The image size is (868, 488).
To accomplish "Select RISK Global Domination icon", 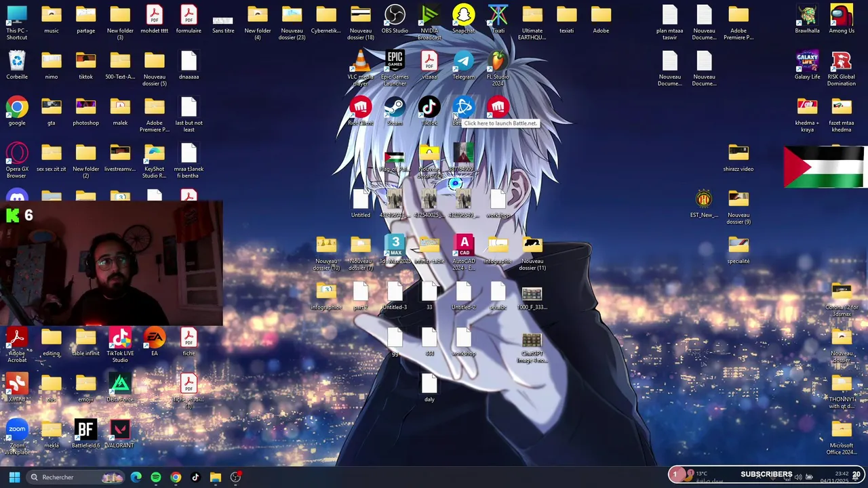I will click(x=842, y=68).
